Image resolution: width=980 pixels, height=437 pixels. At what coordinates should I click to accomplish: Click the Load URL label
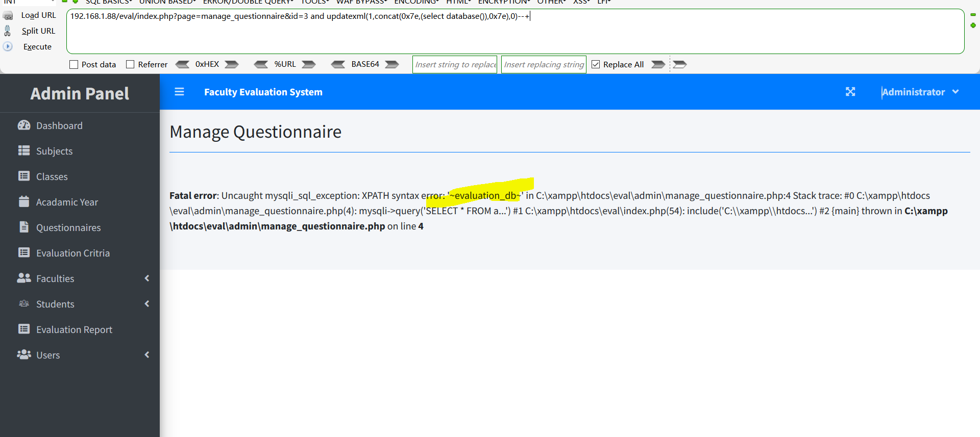[38, 15]
